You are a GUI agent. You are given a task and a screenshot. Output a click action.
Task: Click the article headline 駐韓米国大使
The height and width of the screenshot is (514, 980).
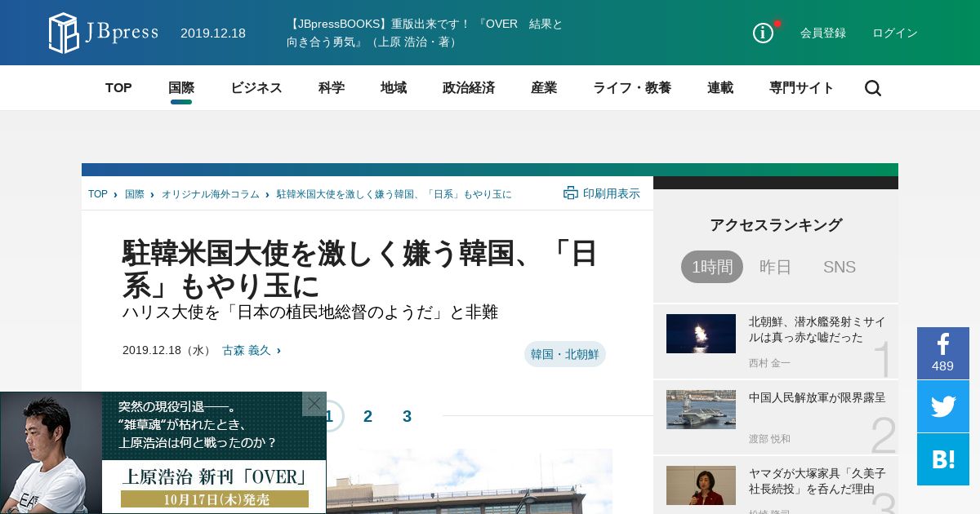pos(360,269)
